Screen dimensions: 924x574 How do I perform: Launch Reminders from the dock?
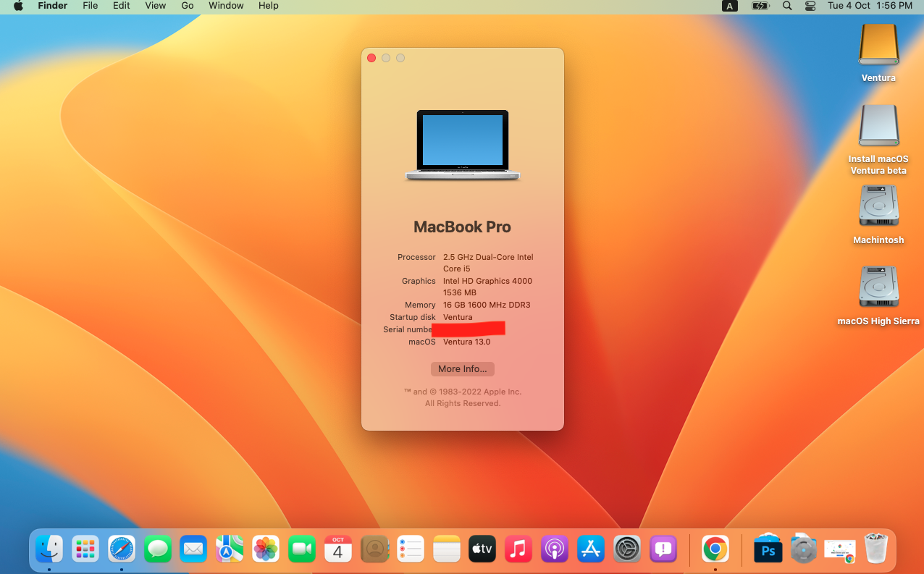(x=411, y=550)
